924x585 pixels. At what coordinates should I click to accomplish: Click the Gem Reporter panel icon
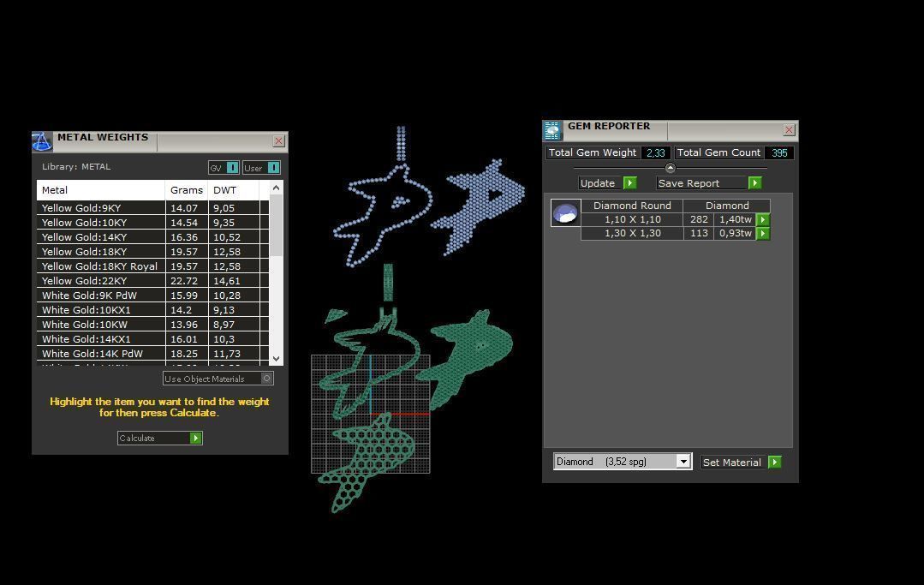(552, 131)
